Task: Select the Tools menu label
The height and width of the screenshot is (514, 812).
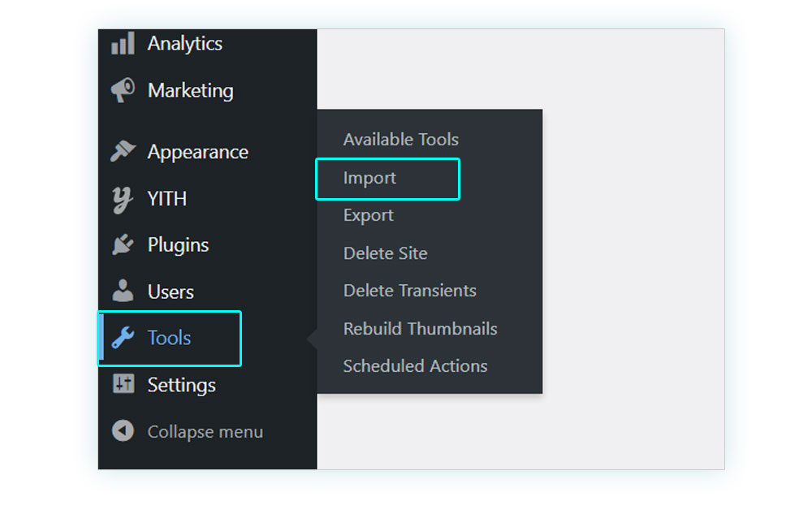Action: pos(170,338)
